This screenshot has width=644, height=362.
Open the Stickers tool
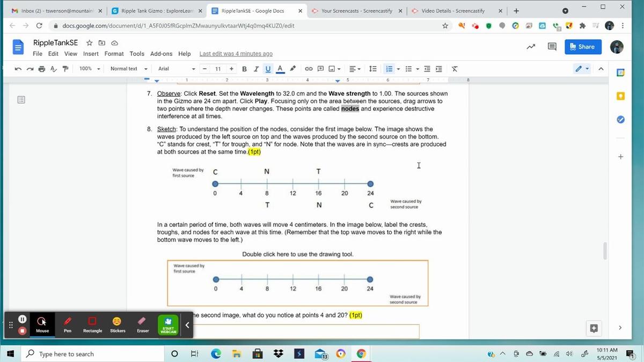117,324
